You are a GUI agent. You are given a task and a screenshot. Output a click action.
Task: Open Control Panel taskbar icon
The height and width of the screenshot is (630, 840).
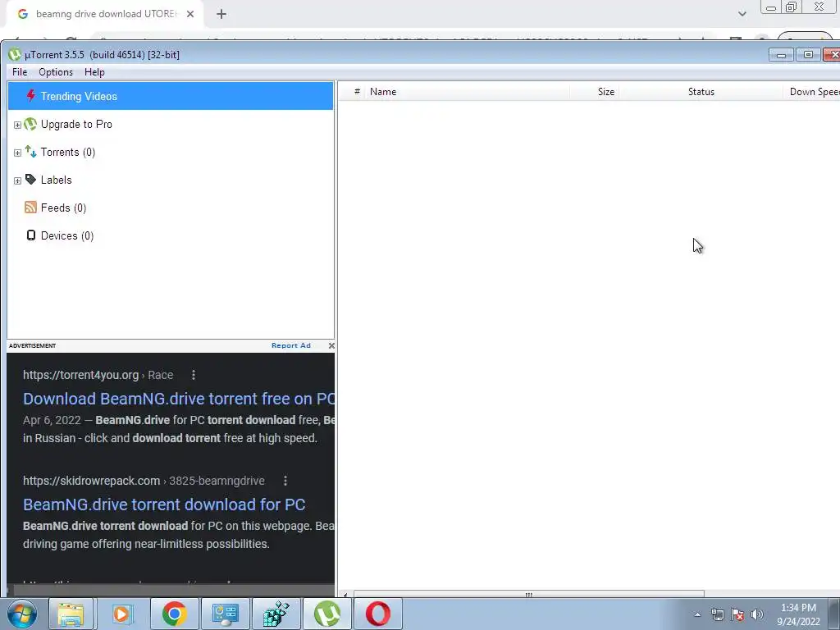(x=225, y=614)
